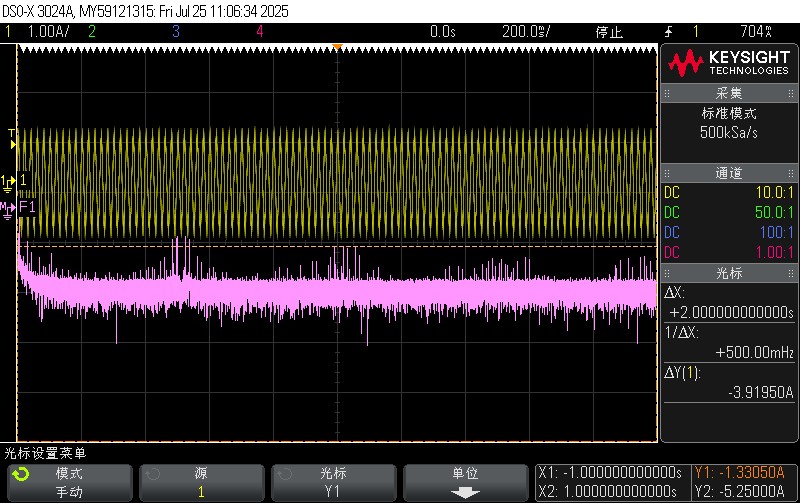Open the 源 source selection softkey
This screenshot has height=503, width=800.
pos(200,482)
